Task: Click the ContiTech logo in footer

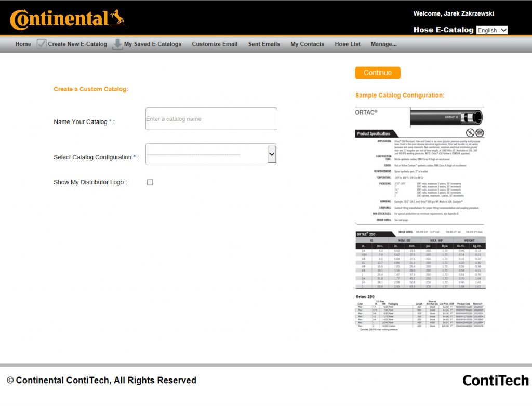Action: point(495,381)
